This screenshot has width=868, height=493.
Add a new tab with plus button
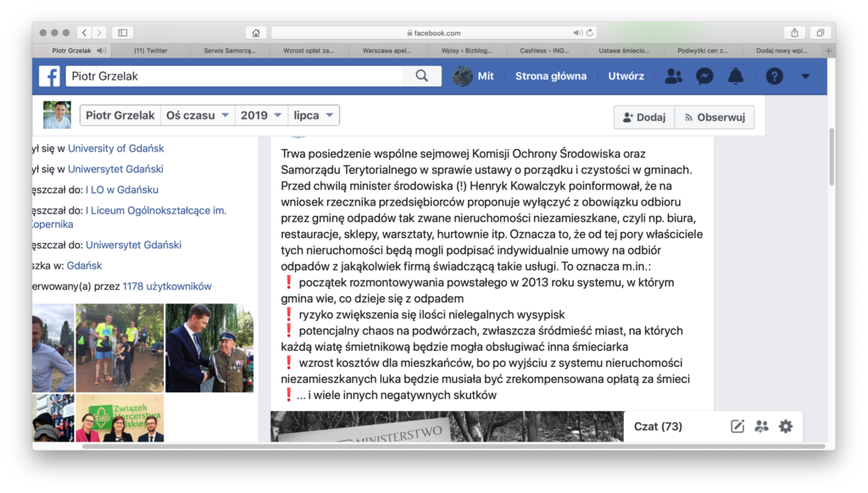pyautogui.click(x=829, y=50)
